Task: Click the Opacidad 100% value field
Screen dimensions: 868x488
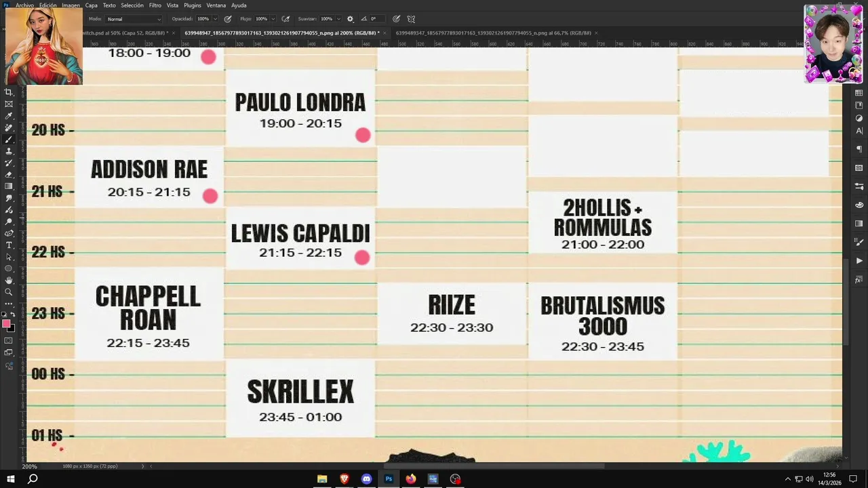Action: [203, 19]
